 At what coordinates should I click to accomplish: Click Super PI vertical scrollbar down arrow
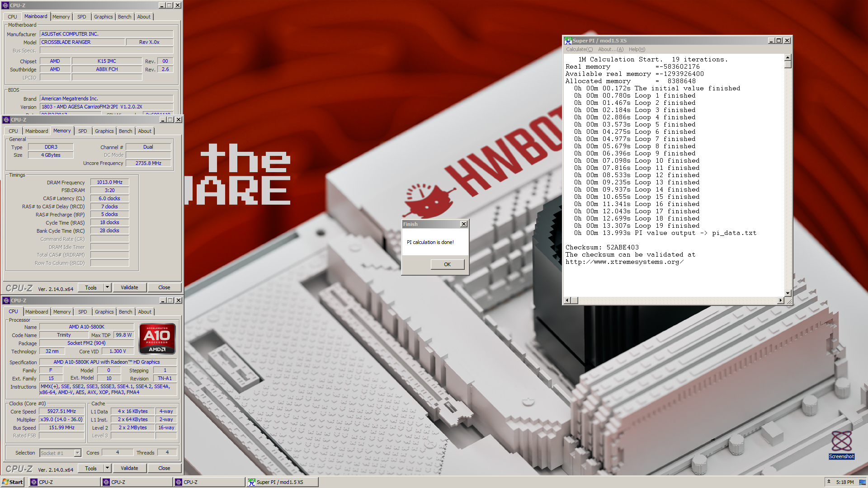pyautogui.click(x=788, y=293)
